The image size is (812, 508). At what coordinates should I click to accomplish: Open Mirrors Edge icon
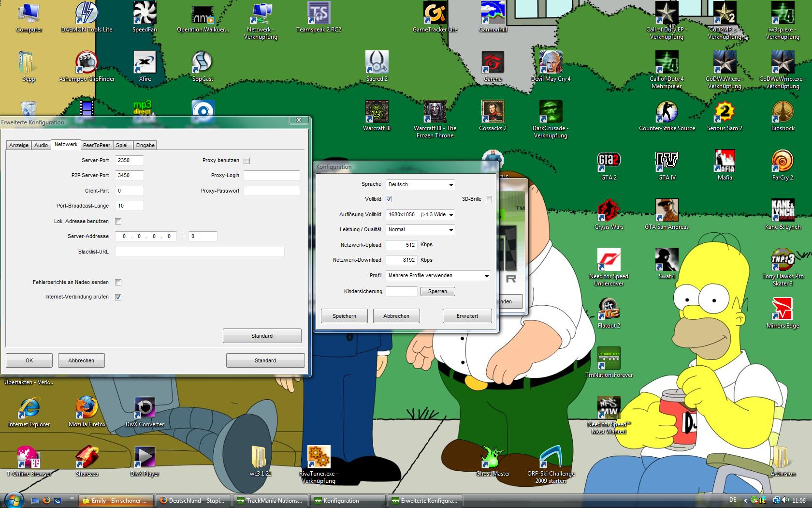point(783,314)
